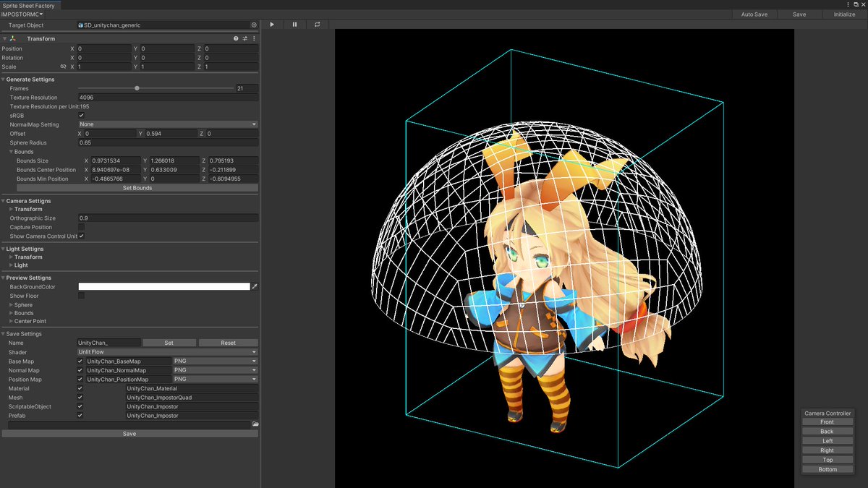Open Transform preset settings icon

tap(245, 39)
